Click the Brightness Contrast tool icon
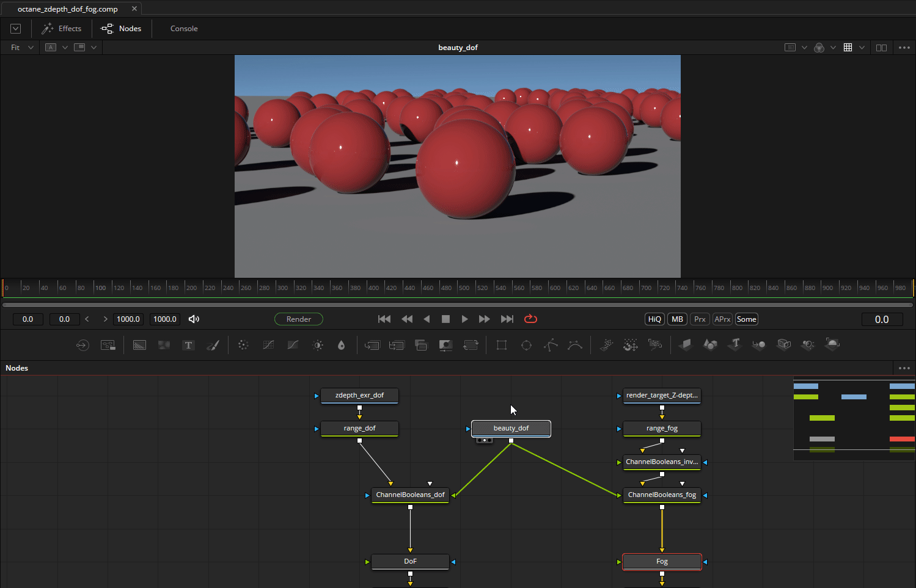The height and width of the screenshot is (588, 916). (318, 345)
